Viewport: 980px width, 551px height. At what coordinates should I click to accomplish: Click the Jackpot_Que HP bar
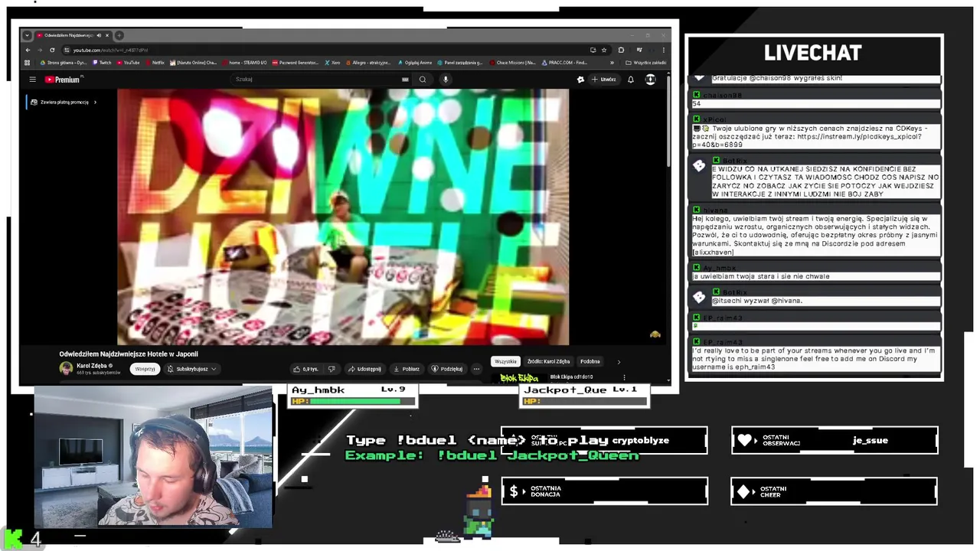(x=585, y=401)
